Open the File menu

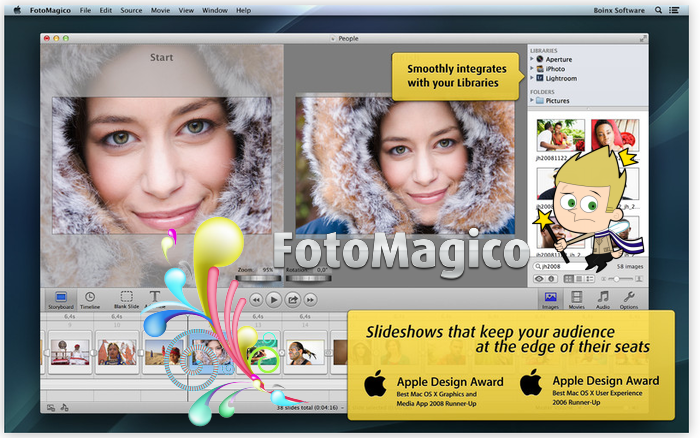click(85, 10)
